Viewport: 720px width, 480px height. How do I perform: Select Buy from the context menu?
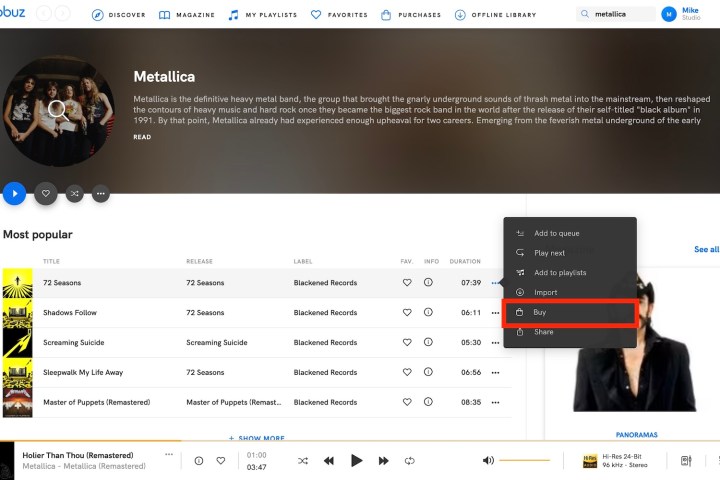pos(570,313)
